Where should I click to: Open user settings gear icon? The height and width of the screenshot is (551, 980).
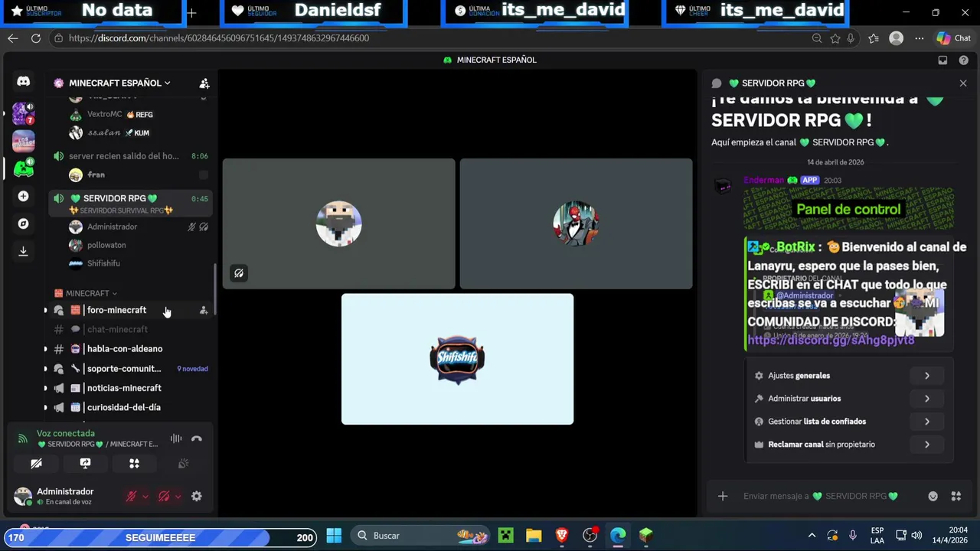[x=197, y=496]
